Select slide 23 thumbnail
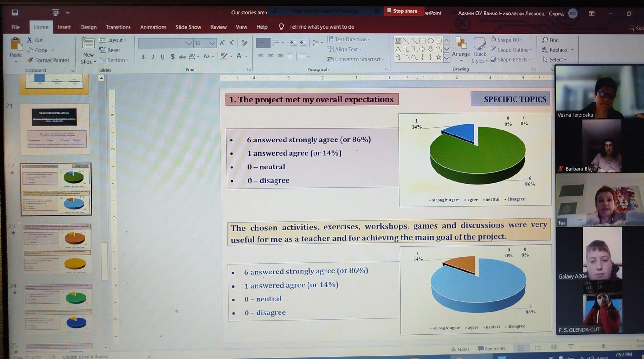This screenshot has height=359, width=644. point(57,249)
